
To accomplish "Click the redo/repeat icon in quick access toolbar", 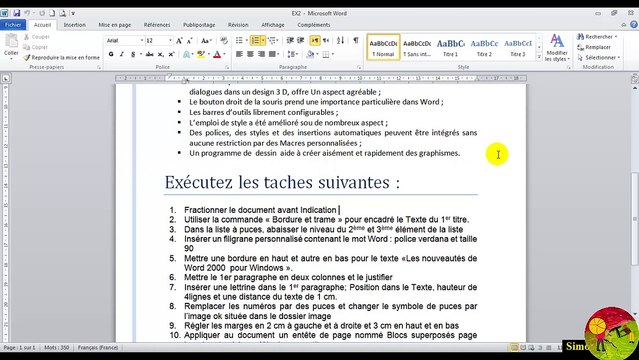I will pyautogui.click(x=42, y=13).
